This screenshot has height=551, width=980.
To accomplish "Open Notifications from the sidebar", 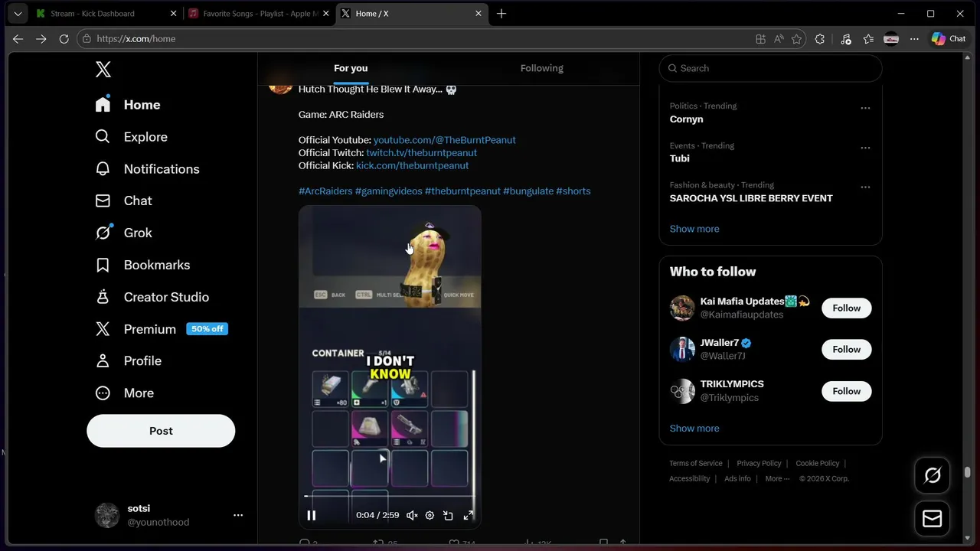I will point(148,169).
